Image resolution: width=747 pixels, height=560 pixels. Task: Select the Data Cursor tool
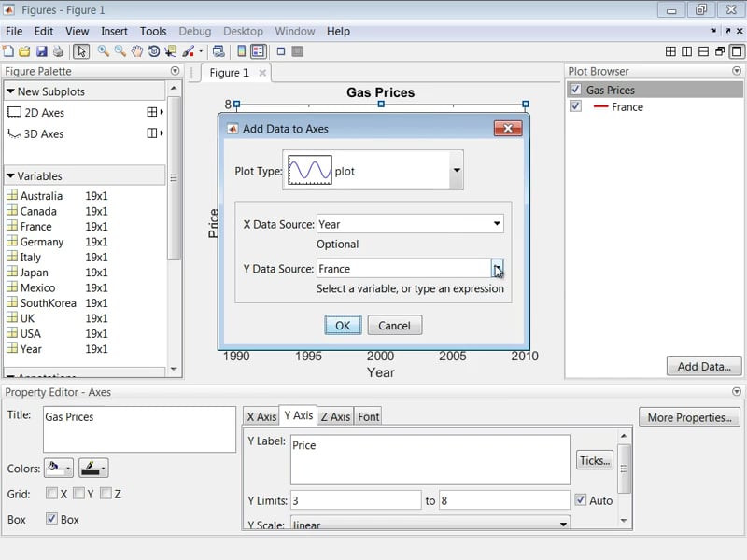click(x=171, y=51)
